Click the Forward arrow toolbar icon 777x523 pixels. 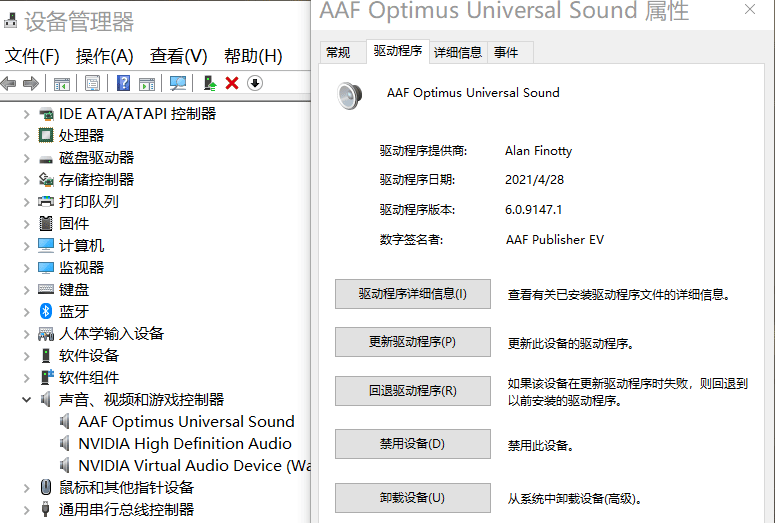click(x=31, y=83)
